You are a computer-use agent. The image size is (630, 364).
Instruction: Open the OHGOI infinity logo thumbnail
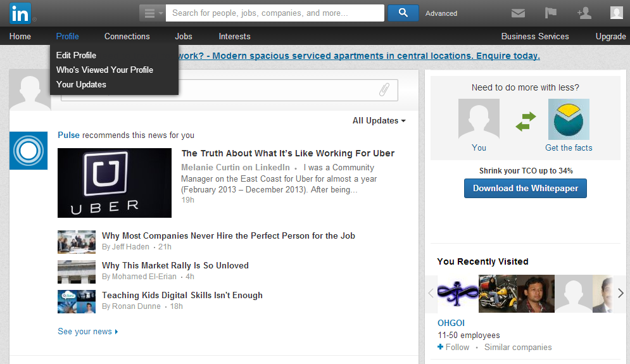[458, 294]
